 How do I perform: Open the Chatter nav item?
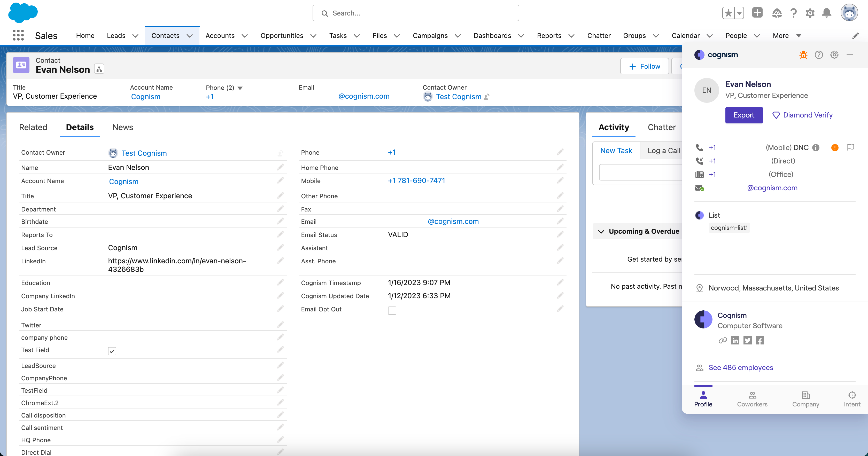click(x=599, y=36)
